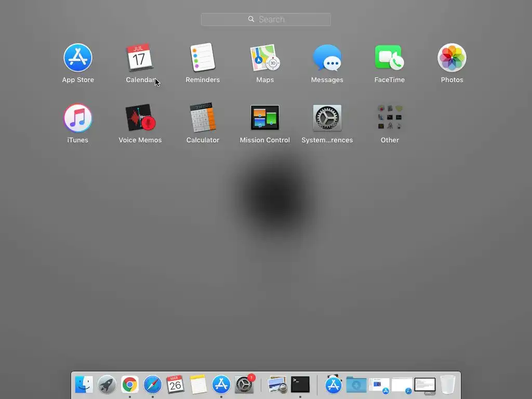This screenshot has height=399, width=532.
Task: Open Safari from the Dock
Action: click(152, 384)
